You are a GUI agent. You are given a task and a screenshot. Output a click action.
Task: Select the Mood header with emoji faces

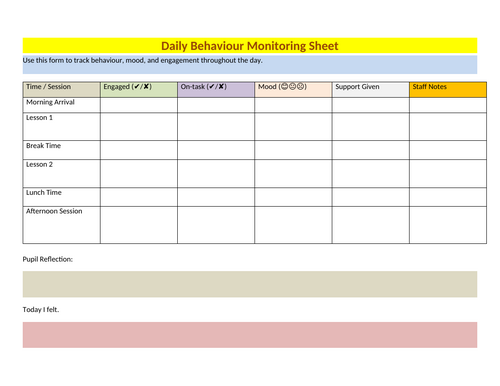pos(293,90)
